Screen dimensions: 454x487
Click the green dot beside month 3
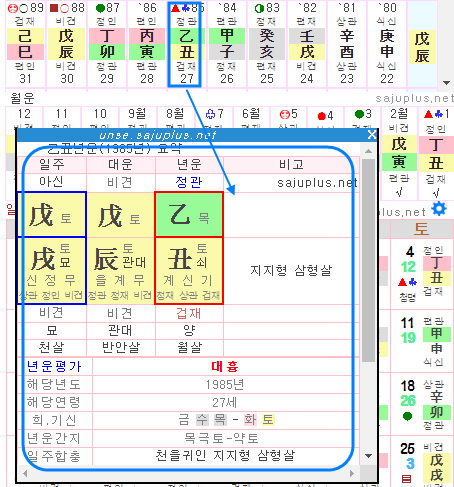tap(359, 114)
